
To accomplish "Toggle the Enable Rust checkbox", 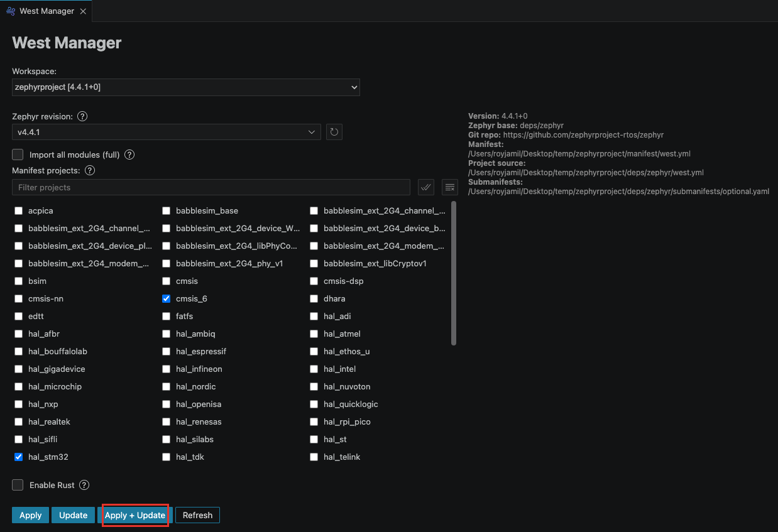I will click(18, 485).
